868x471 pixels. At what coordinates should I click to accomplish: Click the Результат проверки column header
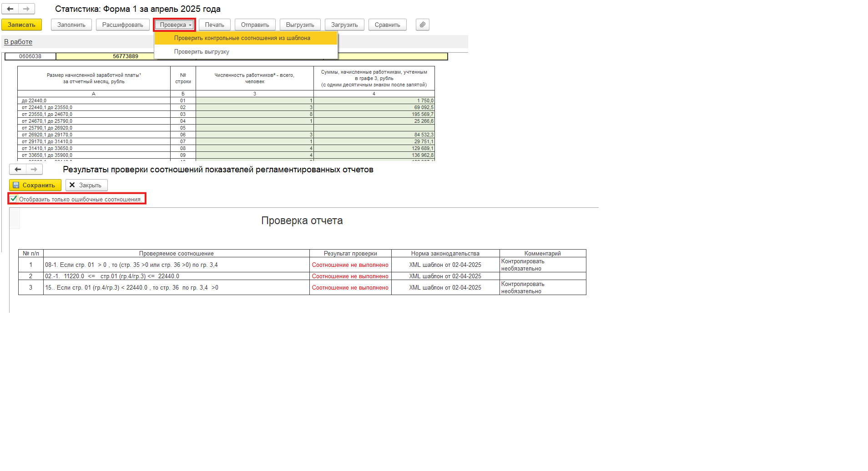pos(350,253)
